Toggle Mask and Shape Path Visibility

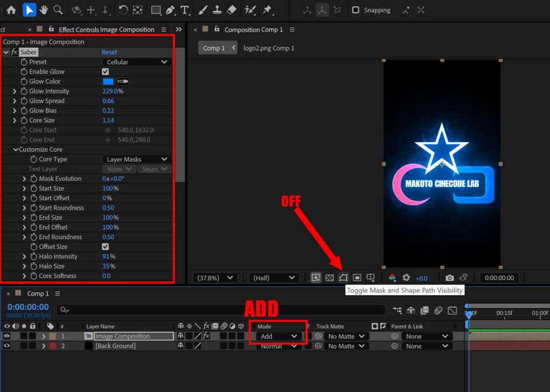(x=343, y=278)
